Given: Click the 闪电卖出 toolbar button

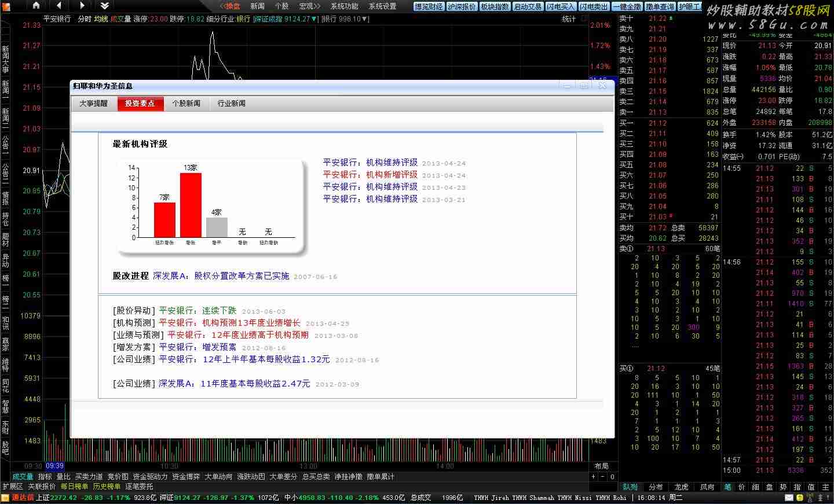Looking at the screenshot, I should [594, 6].
